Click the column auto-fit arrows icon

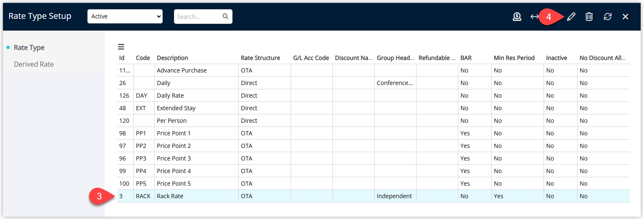pyautogui.click(x=534, y=17)
